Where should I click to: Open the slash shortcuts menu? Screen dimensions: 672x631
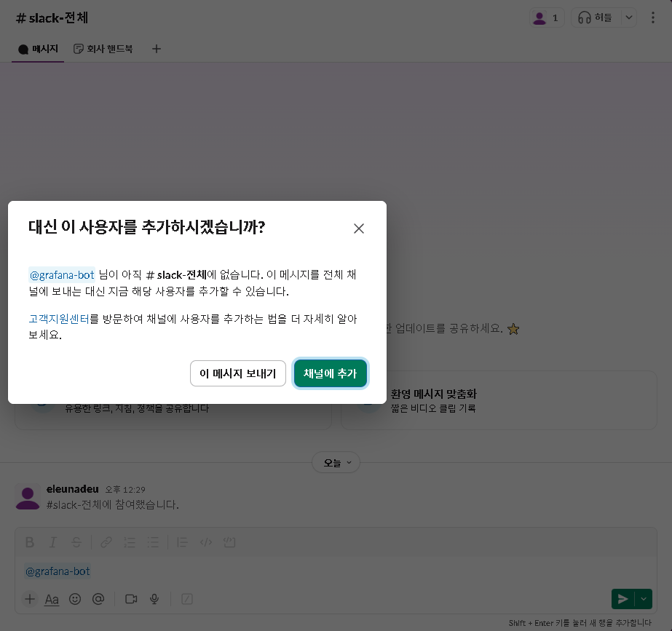click(x=187, y=599)
